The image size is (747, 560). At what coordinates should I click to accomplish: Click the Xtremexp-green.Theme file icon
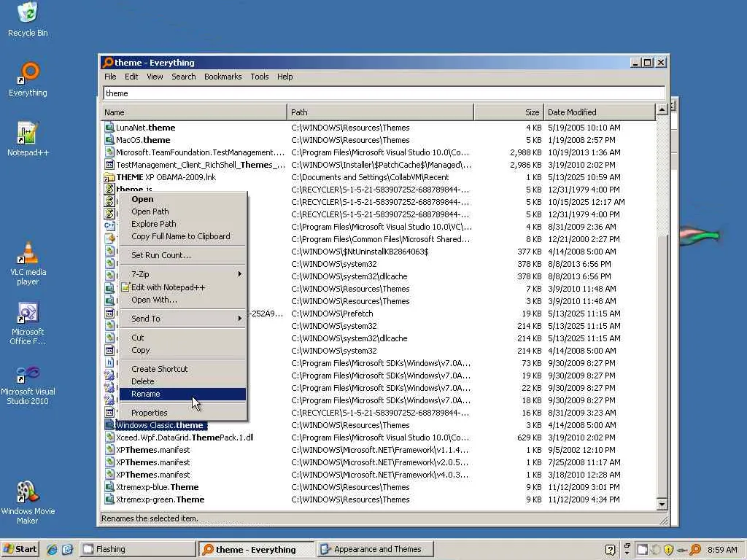[109, 499]
